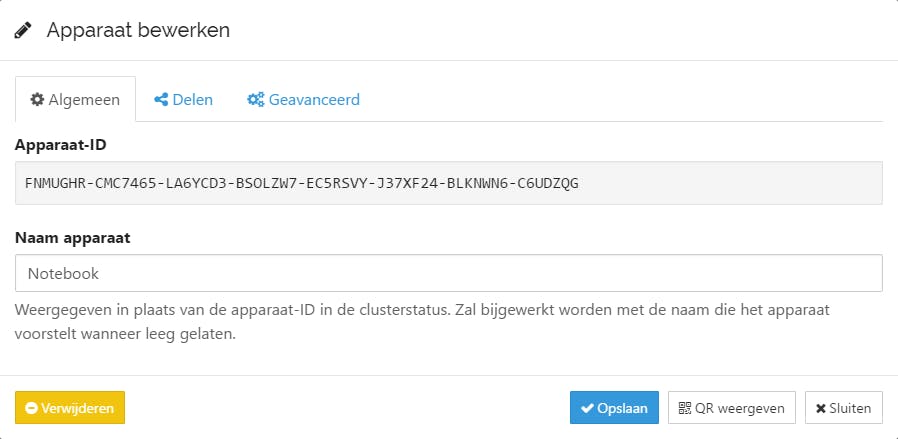898x439 pixels.
Task: Show the QR code via QR weergeven
Action: [x=732, y=408]
